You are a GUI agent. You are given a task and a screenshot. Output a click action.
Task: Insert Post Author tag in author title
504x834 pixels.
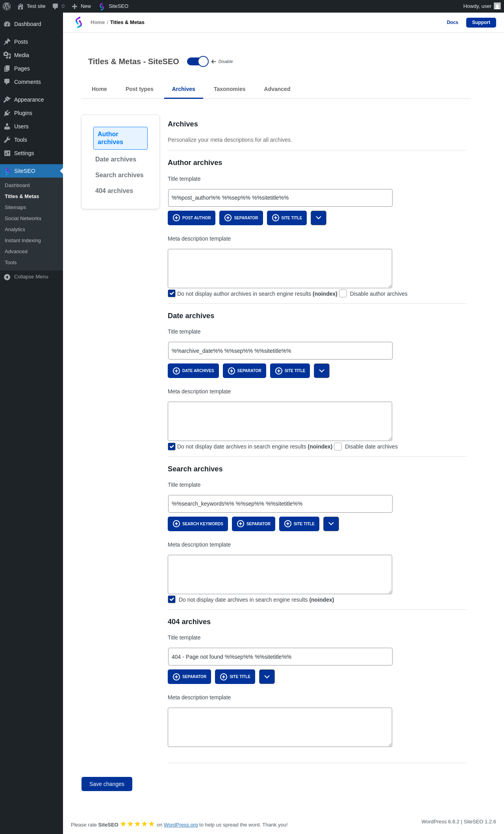coord(191,218)
